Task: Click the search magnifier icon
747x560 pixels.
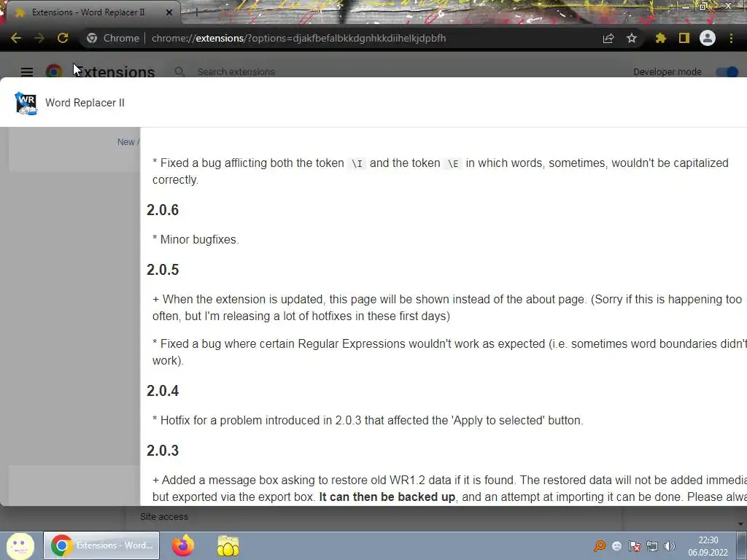Action: [179, 72]
